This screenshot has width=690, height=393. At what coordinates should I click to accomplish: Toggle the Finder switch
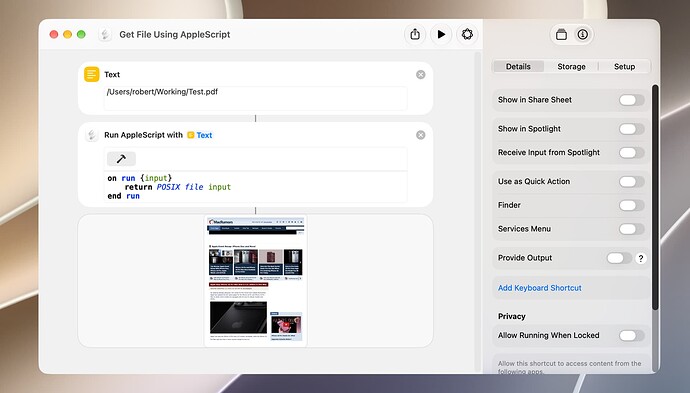(631, 205)
